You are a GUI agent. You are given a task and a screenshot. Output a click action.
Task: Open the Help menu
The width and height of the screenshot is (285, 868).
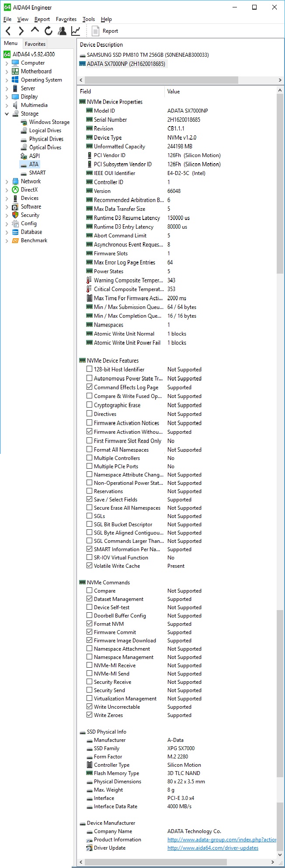point(106,19)
